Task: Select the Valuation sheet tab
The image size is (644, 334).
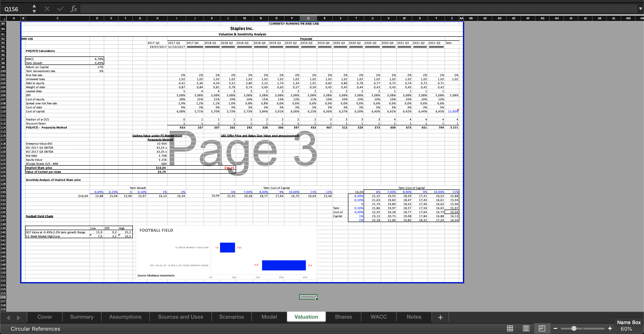Action: (x=306, y=317)
